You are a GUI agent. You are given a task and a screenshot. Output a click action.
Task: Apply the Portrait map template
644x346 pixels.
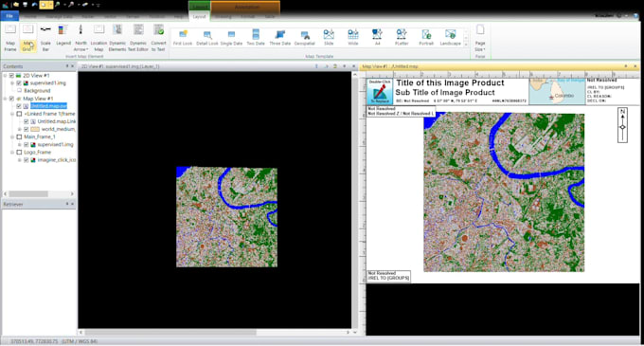point(426,37)
